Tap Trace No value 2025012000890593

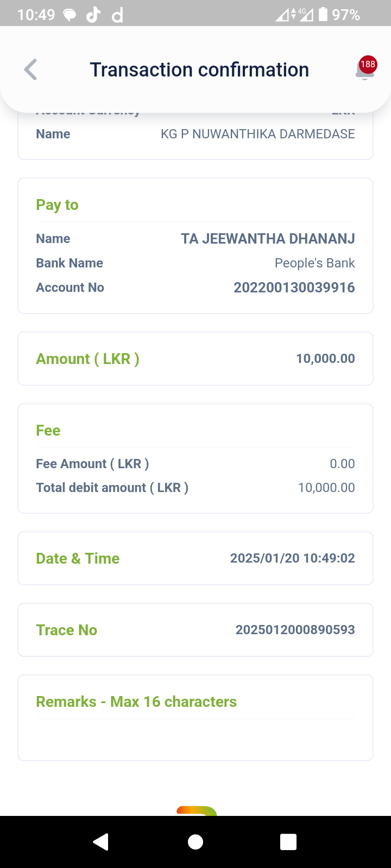tap(295, 630)
